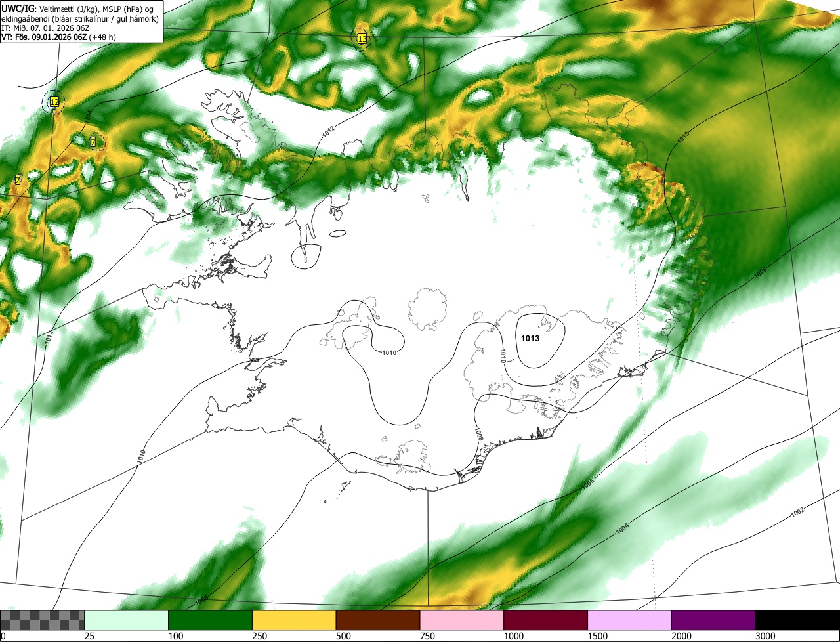Click the legend value 100

click(175, 636)
